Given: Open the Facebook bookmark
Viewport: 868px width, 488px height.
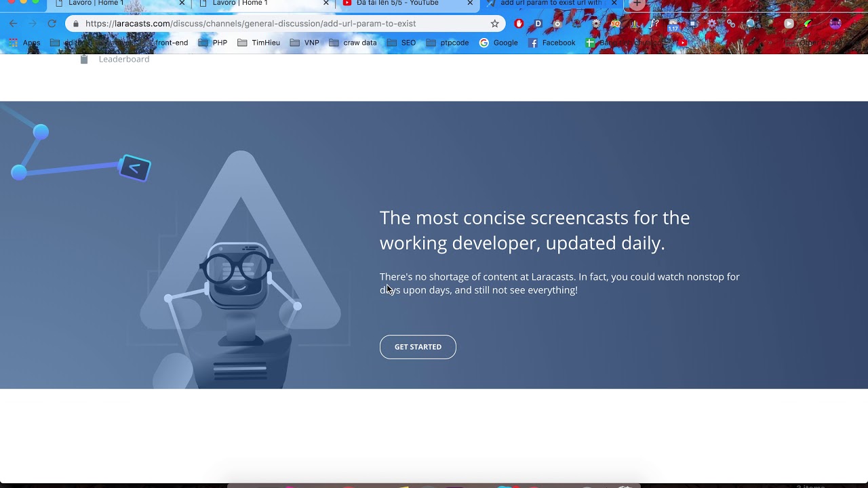Looking at the screenshot, I should click(551, 43).
